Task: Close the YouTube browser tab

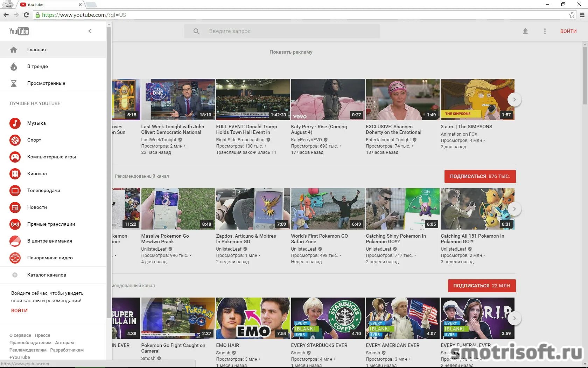Action: pos(80,5)
